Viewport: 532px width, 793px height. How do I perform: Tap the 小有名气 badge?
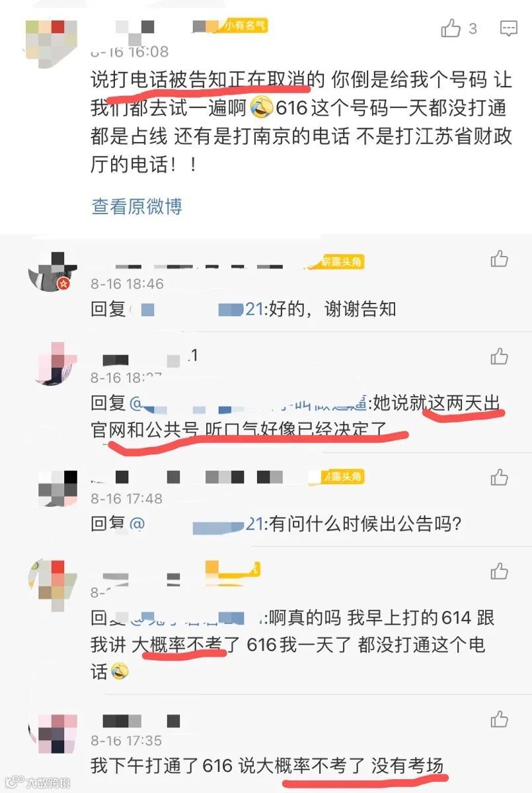pos(245,25)
